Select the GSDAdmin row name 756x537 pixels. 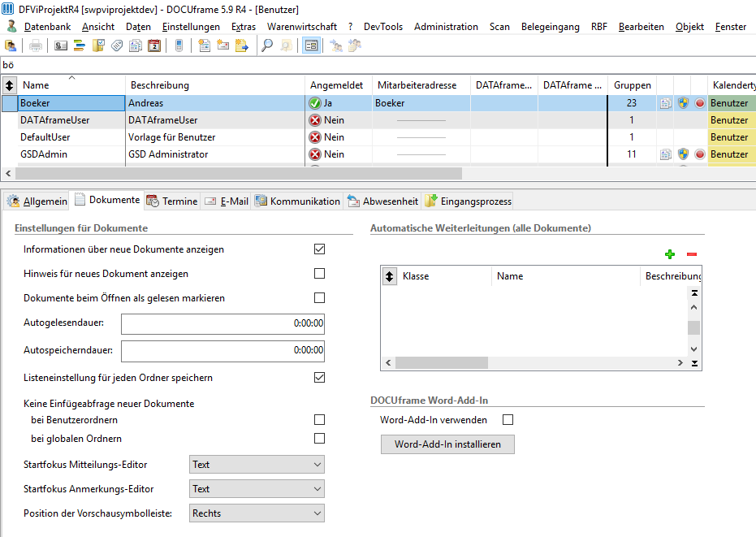(x=44, y=154)
